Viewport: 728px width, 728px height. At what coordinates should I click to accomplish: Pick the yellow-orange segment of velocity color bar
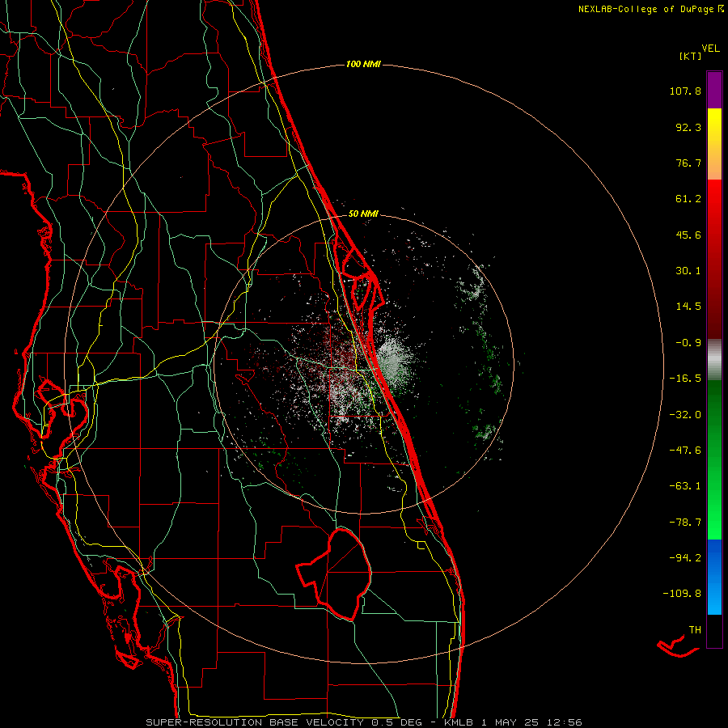pyautogui.click(x=714, y=144)
